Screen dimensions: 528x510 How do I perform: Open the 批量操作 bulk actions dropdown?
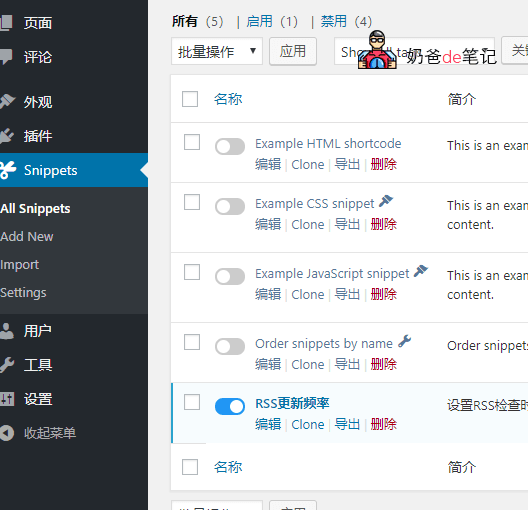tap(217, 51)
